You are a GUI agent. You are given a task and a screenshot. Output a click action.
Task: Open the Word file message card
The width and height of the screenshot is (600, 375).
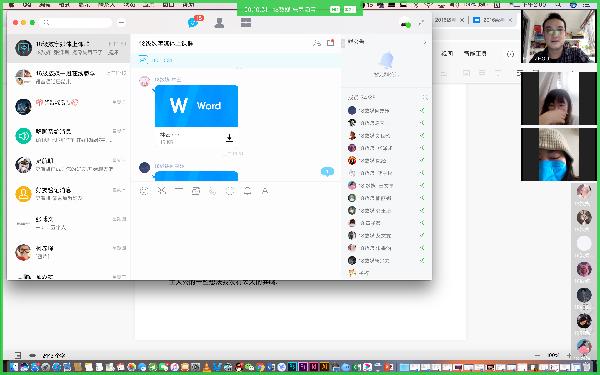pyautogui.click(x=196, y=116)
